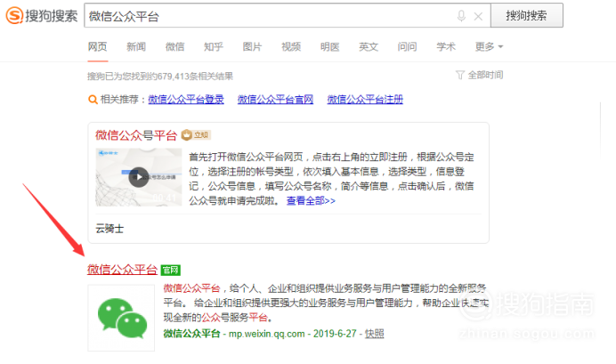Click the 立知 badge icon
The width and height of the screenshot is (616, 364).
coord(196,135)
